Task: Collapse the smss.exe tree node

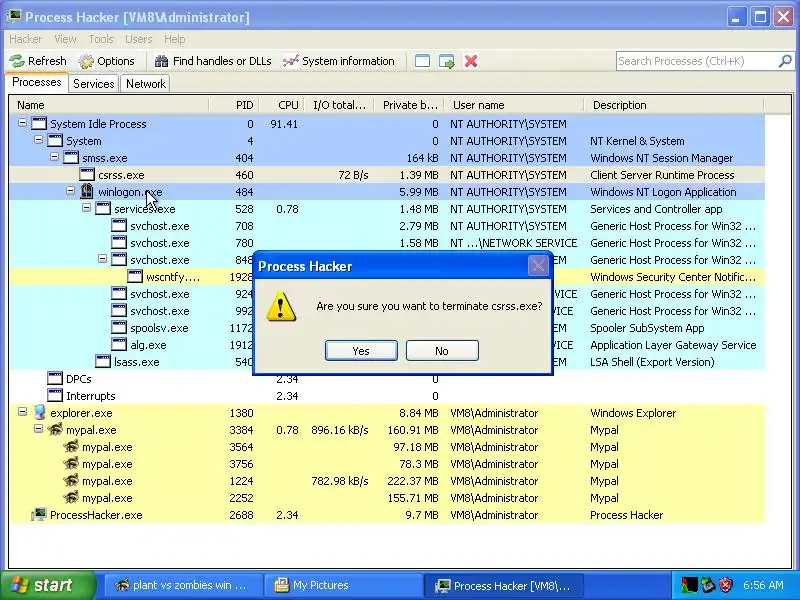Action: 54,157
